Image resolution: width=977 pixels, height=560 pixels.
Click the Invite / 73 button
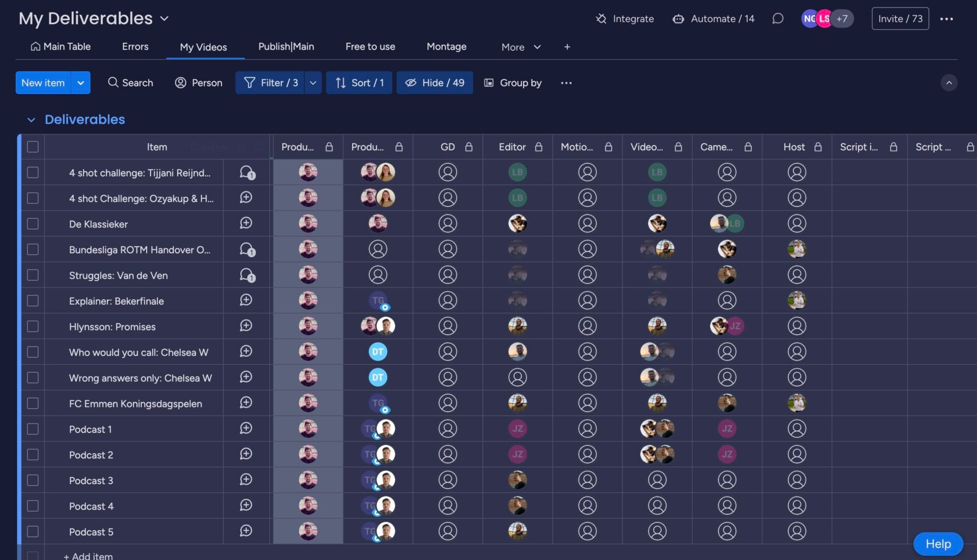900,19
